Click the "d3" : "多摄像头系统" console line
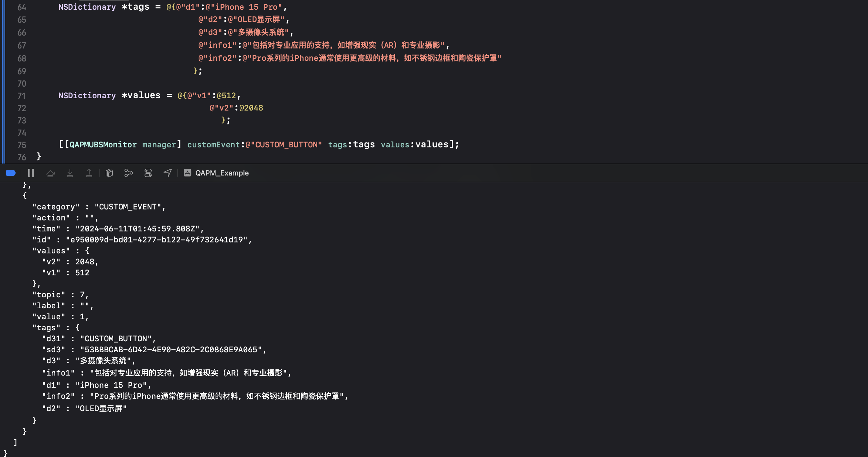 point(89,361)
